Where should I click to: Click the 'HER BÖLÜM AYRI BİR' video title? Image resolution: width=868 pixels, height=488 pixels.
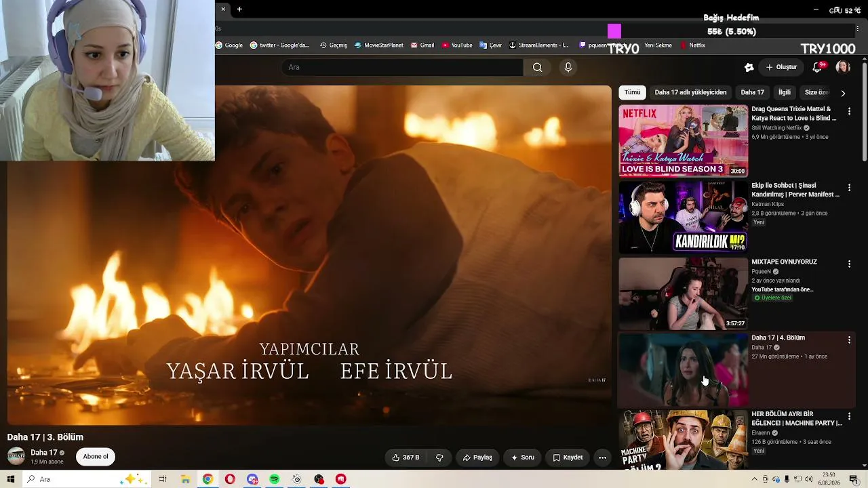coord(797,418)
